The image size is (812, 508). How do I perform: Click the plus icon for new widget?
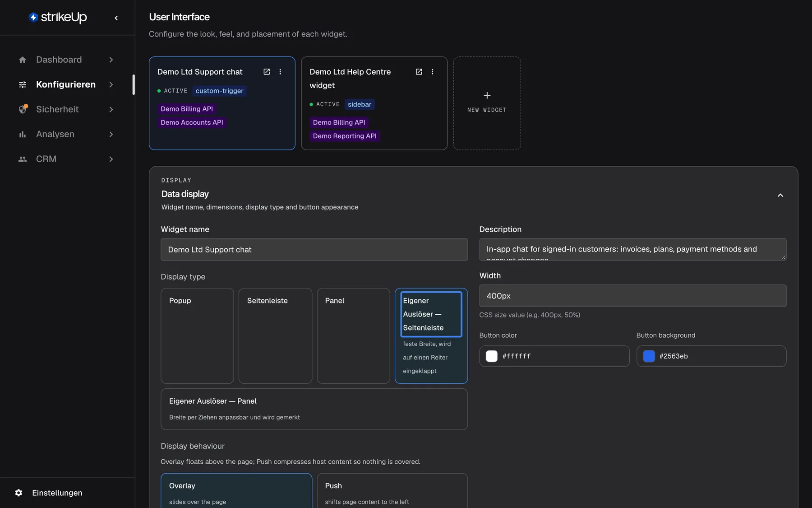[x=487, y=95]
